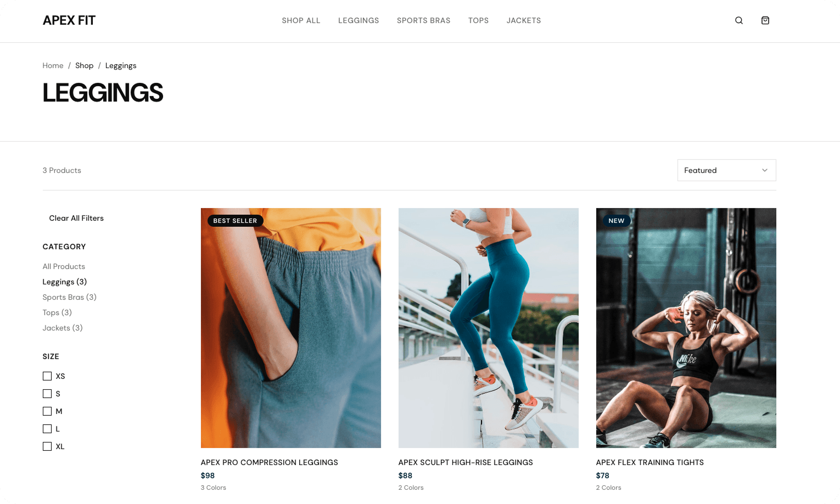840x504 pixels.
Task: Go to SHOP ALL in navigation
Action: coord(301,20)
